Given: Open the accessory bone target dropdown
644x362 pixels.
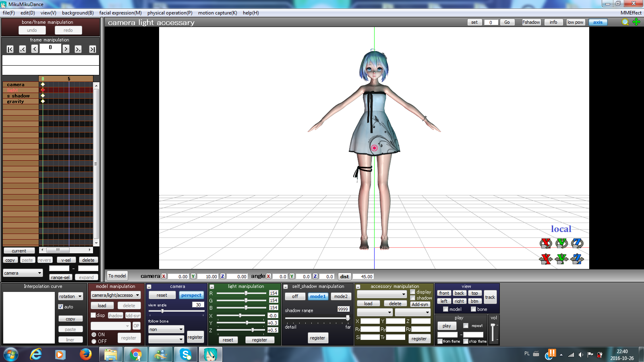Looking at the screenshot, I should coord(412,312).
